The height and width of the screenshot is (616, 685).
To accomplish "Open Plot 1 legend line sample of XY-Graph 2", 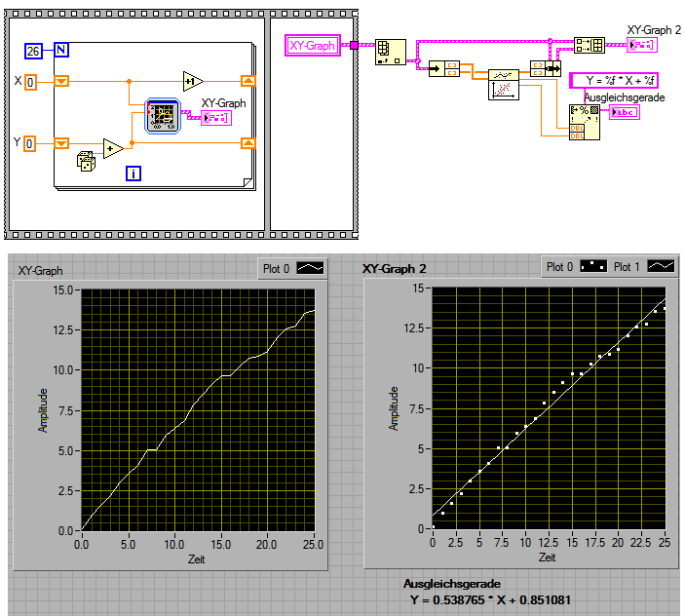I will click(x=661, y=266).
